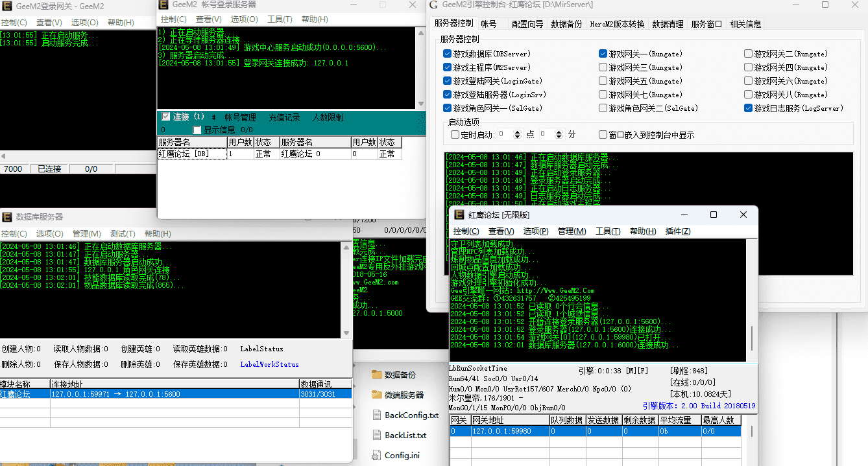Click the 已连接 status bar entry
This screenshot has height=466, width=868.
(49, 169)
